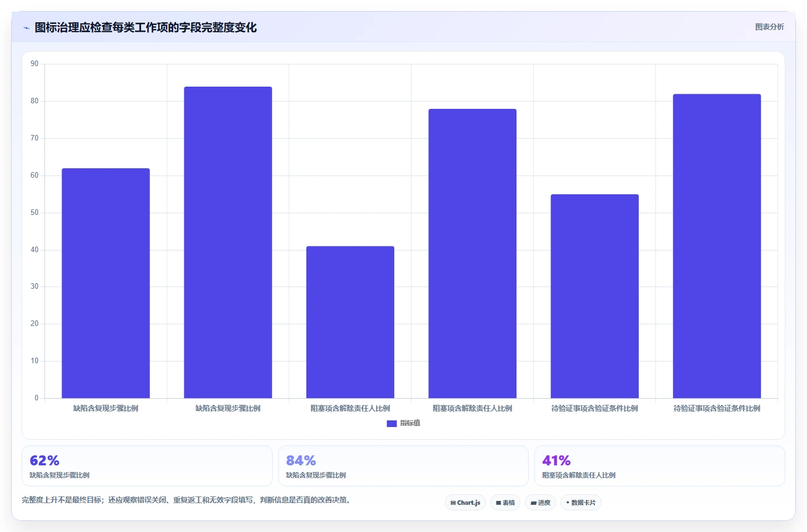Click the 图表分析 label in the header

click(x=769, y=27)
